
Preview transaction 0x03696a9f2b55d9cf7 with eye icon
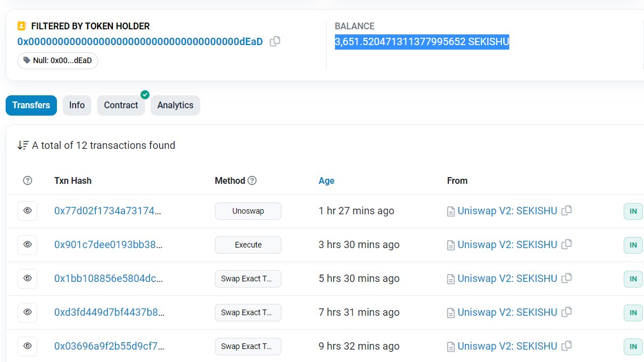(x=28, y=346)
